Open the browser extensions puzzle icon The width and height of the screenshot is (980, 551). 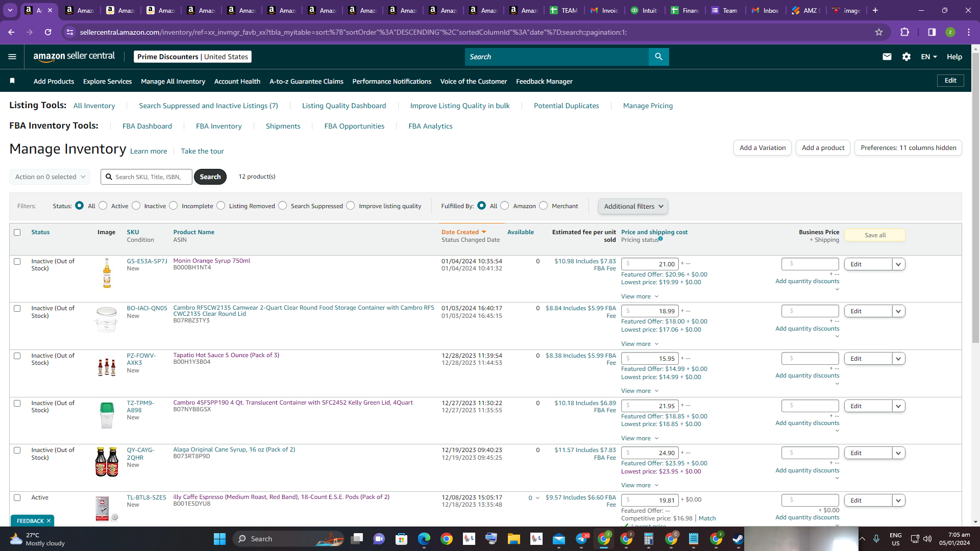click(905, 32)
